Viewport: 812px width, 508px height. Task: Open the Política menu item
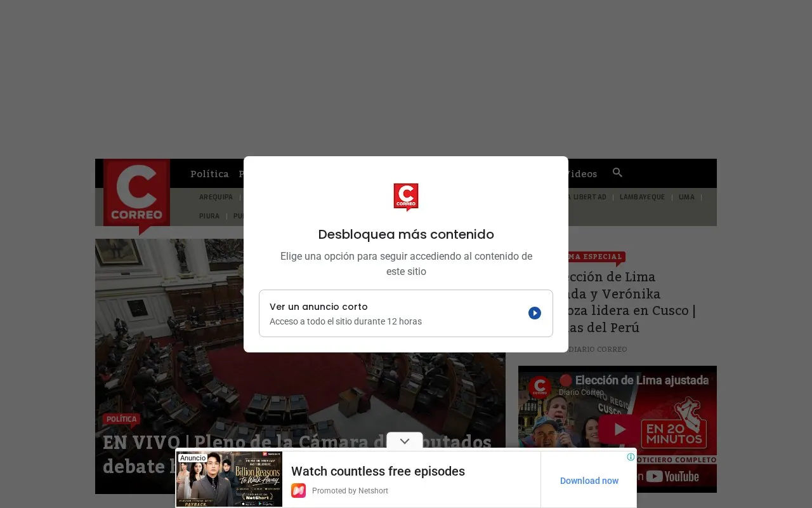pyautogui.click(x=209, y=174)
